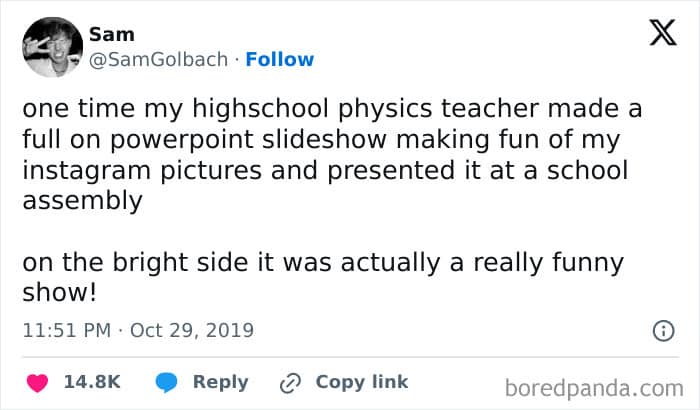Follow the SamGolbach account
The image size is (700, 410).
(x=280, y=59)
